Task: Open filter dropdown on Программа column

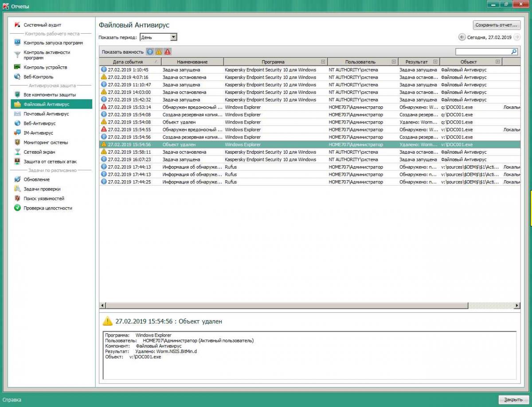Action: click(323, 62)
